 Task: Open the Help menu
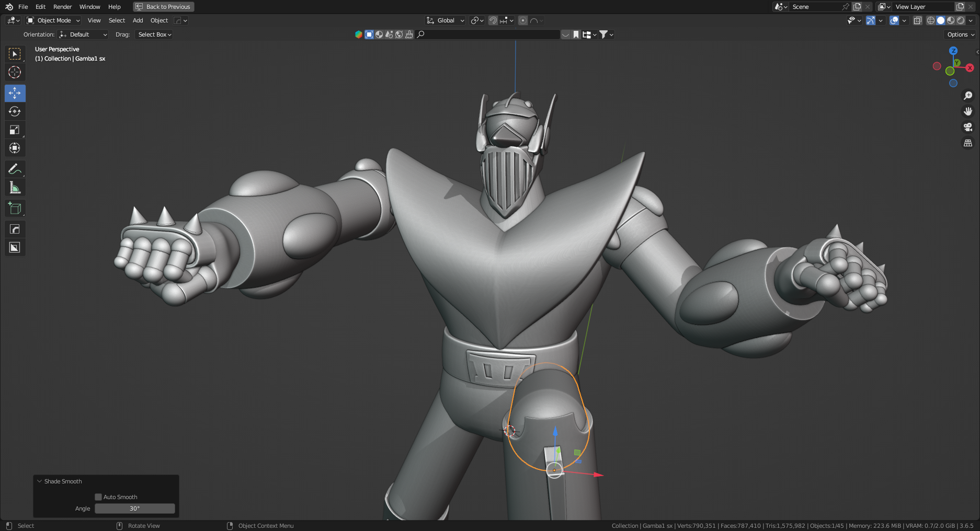(x=115, y=7)
